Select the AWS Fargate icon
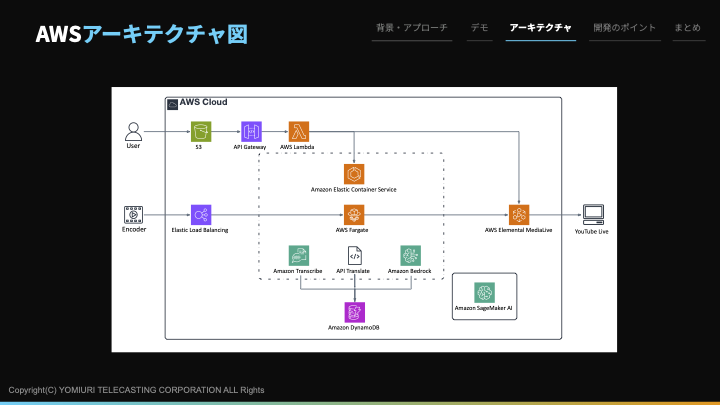 pos(354,214)
